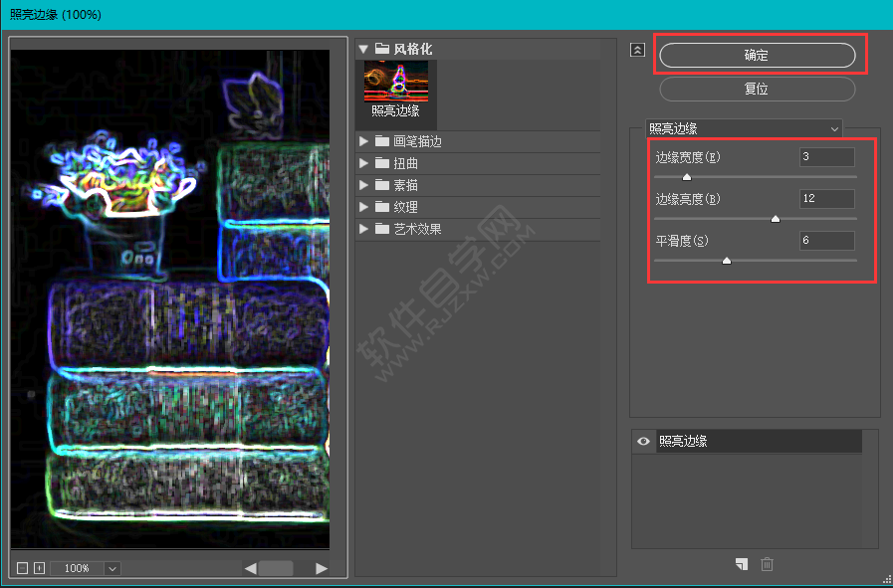Screen dimensions: 893x588
Task: Click the 复位 button
Action: pyautogui.click(x=757, y=90)
